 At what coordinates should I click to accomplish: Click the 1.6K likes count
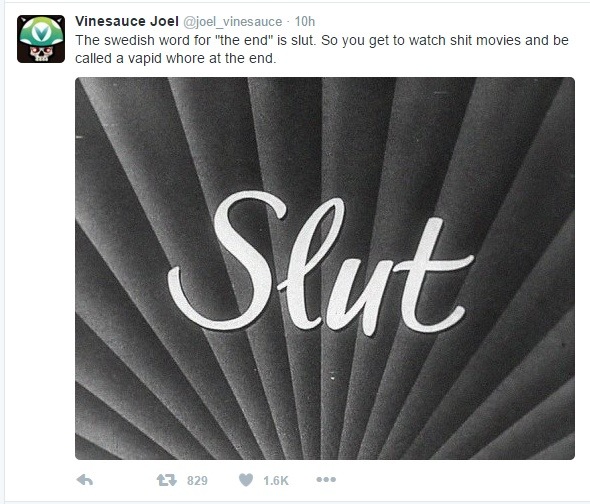coord(276,481)
